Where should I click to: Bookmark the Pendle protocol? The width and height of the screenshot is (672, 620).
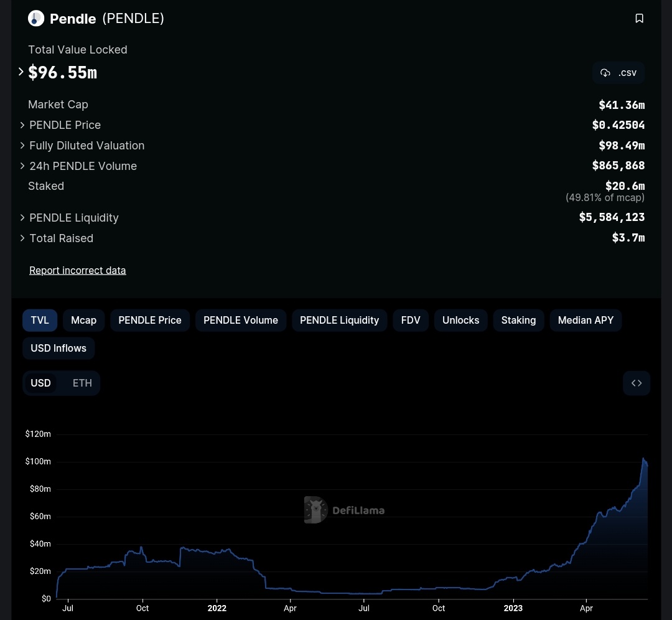click(639, 19)
